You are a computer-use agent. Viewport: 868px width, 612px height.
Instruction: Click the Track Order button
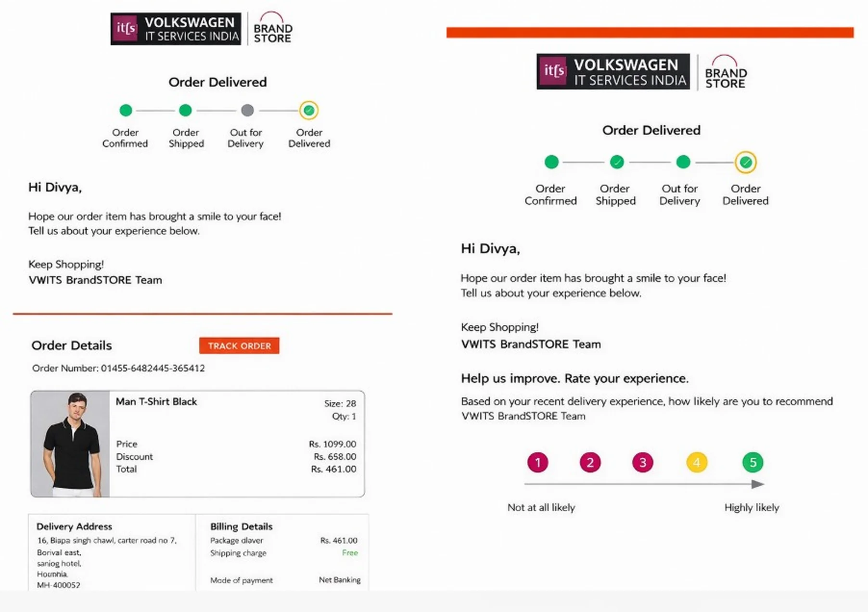coord(239,345)
